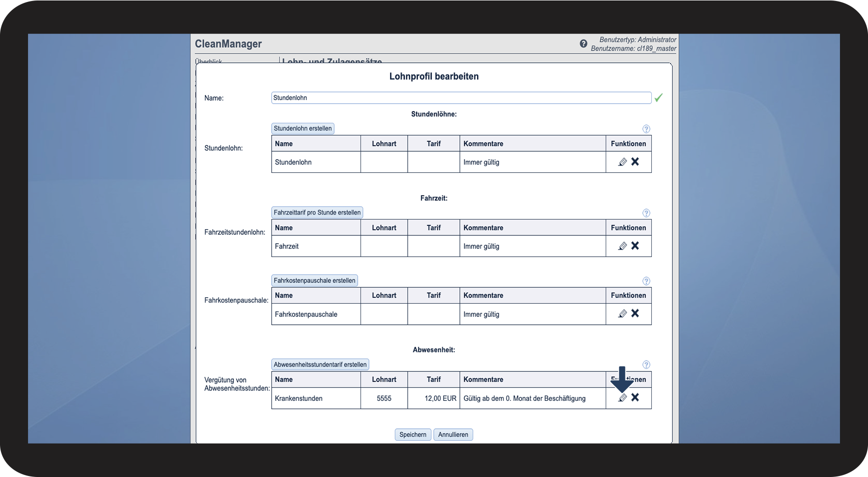
Task: Click Fahrkostenpauschale erstellen
Action: tap(314, 281)
